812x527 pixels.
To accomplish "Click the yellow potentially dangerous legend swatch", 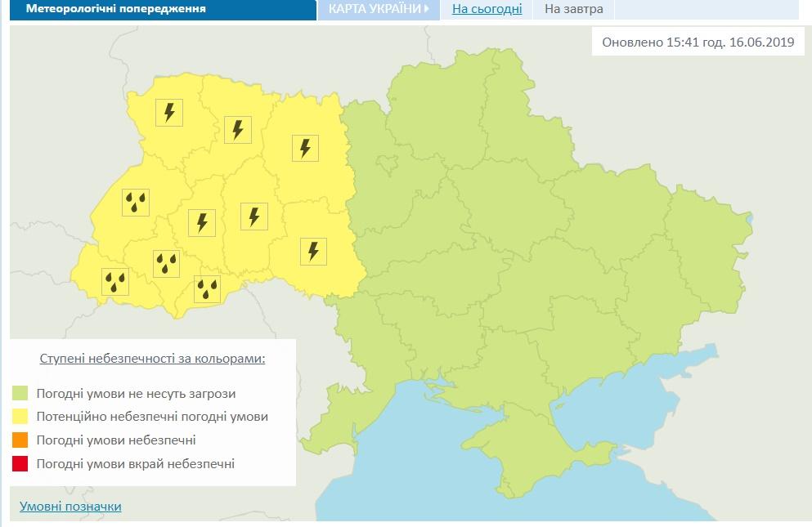I will tap(20, 417).
